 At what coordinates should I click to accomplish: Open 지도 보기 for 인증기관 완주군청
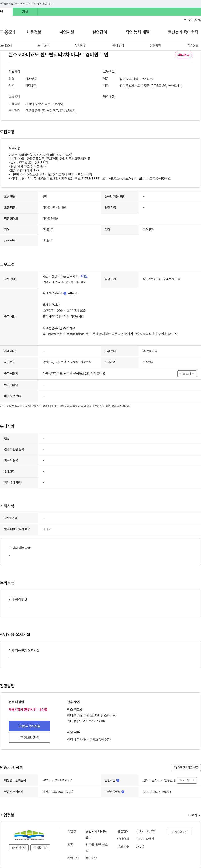[187, 780]
